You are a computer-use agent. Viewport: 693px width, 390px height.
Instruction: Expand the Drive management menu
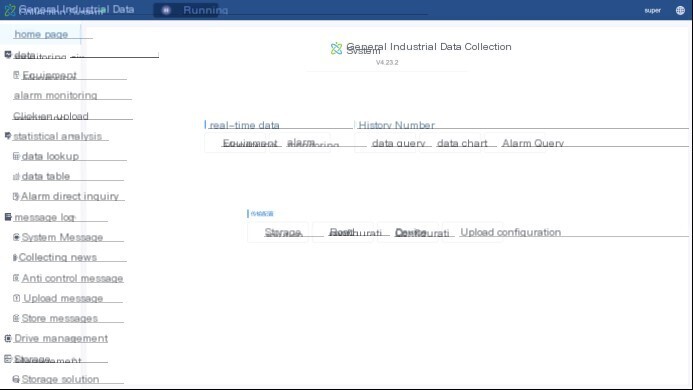pyautogui.click(x=61, y=338)
